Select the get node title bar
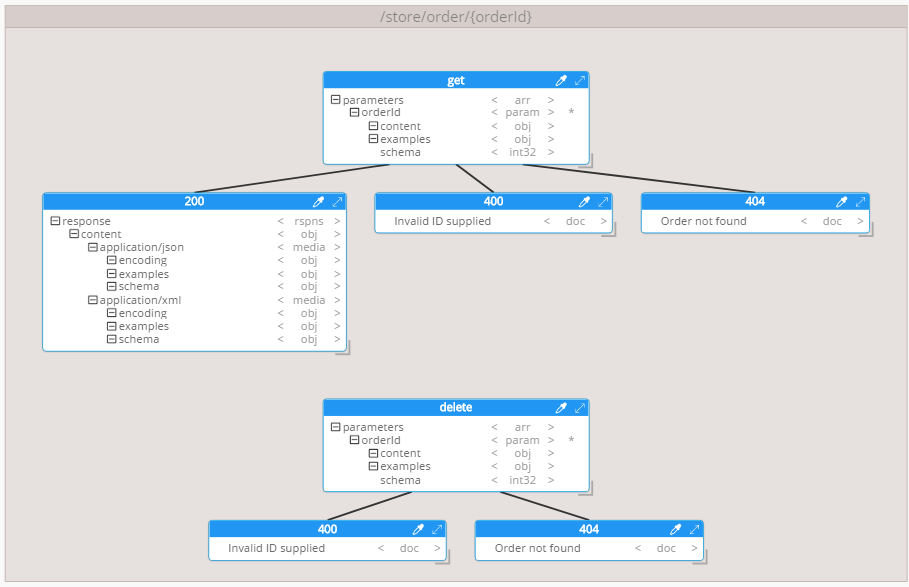Viewport: 909px width, 587px height. tap(456, 81)
